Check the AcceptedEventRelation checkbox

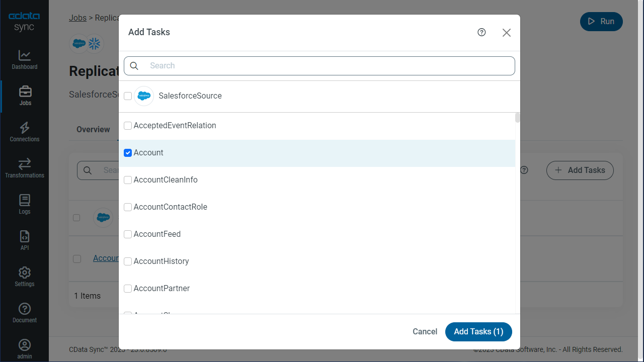(x=128, y=126)
